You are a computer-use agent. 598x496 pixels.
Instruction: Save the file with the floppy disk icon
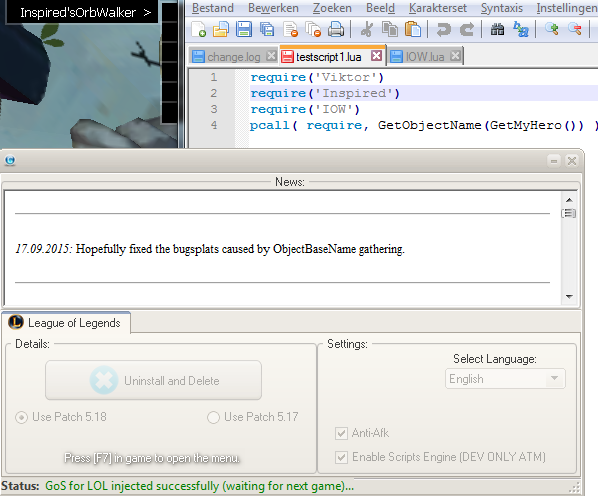(x=244, y=29)
